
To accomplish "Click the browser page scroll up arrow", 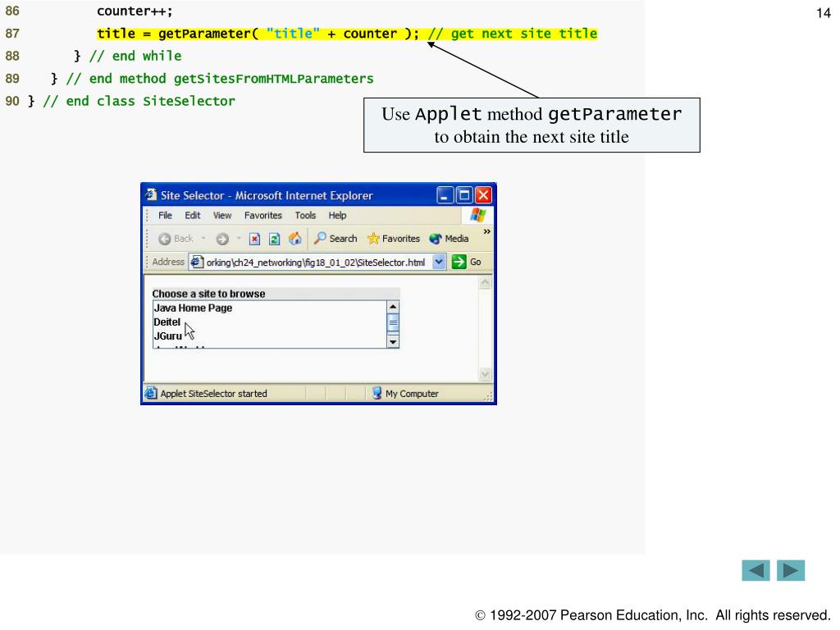I will tap(485, 282).
